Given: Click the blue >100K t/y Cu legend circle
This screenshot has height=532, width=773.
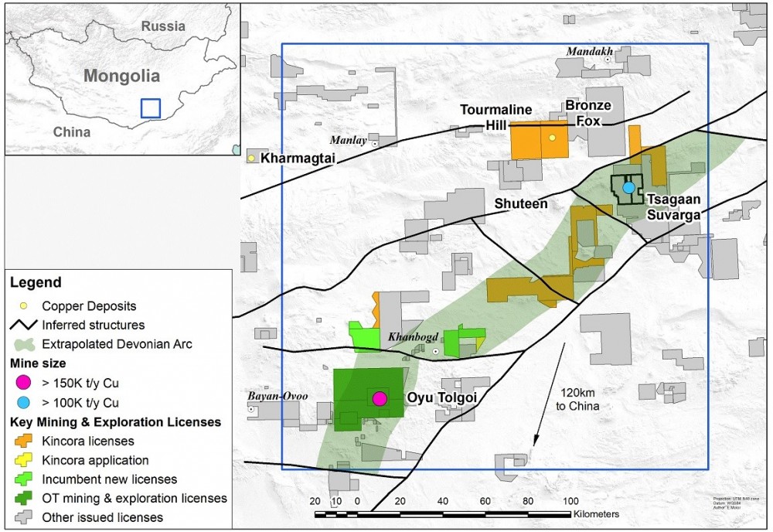Looking at the screenshot, I should point(23,402).
